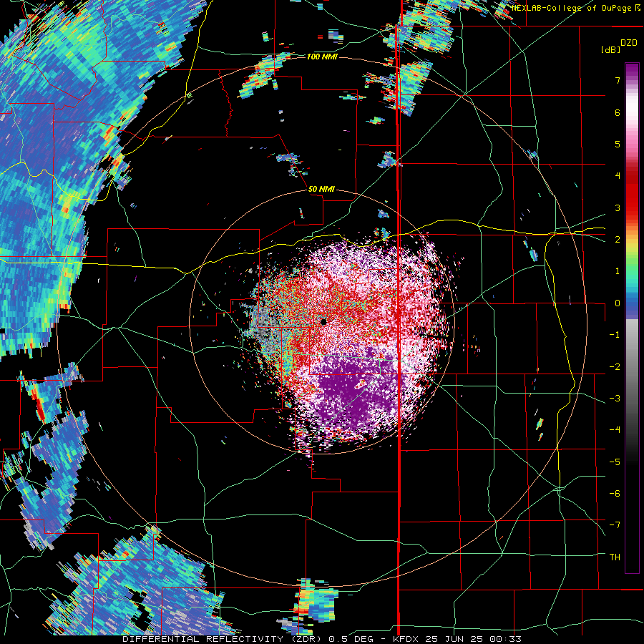The width and height of the screenshot is (644, 644).
Task: Select the DZD product label
Action: [x=629, y=43]
